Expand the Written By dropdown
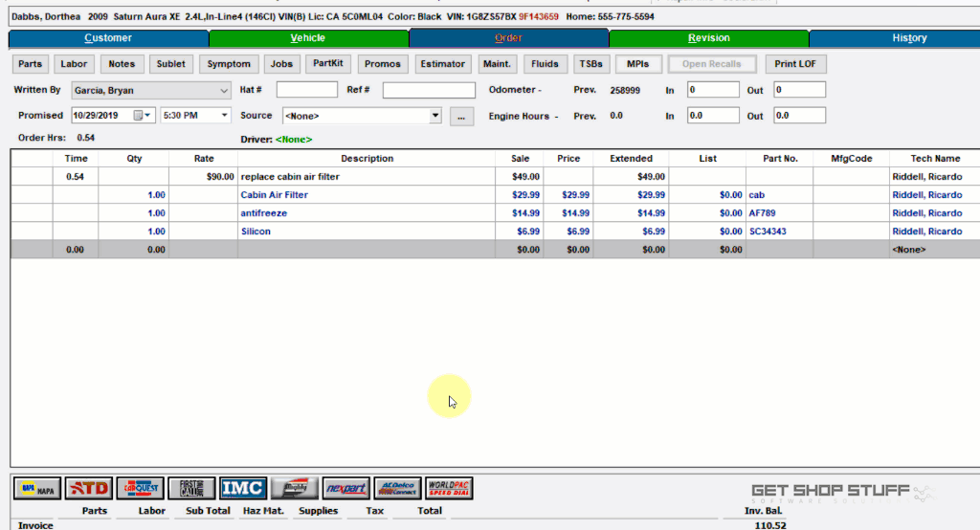This screenshot has width=980, height=530. (x=224, y=90)
